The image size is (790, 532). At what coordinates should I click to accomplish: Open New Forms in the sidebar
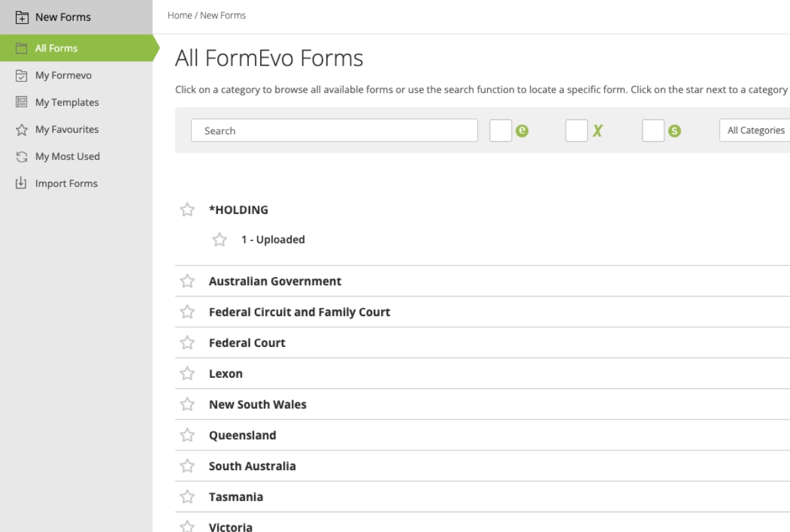tap(76, 17)
